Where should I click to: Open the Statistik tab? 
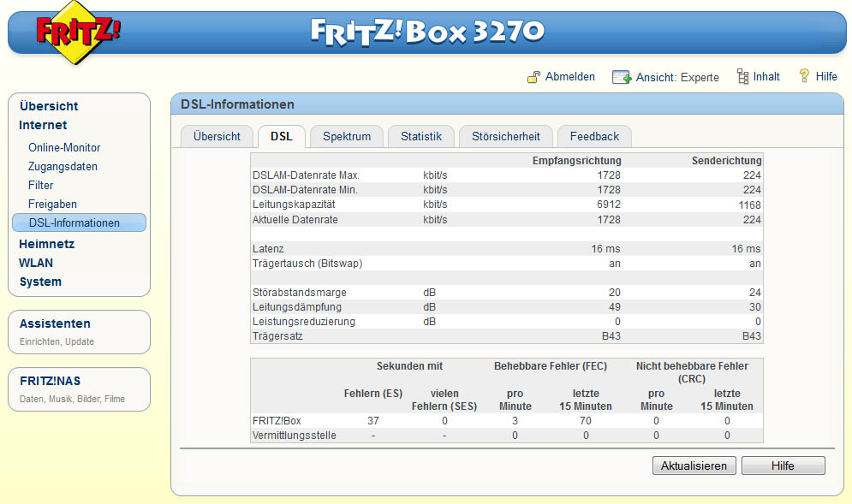pos(421,136)
